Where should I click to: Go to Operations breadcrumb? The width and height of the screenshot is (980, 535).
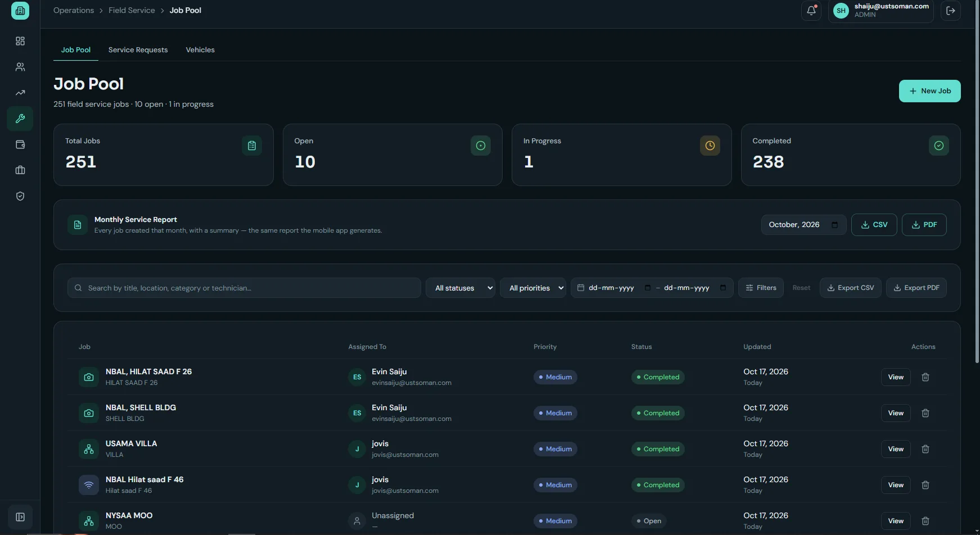[74, 10]
